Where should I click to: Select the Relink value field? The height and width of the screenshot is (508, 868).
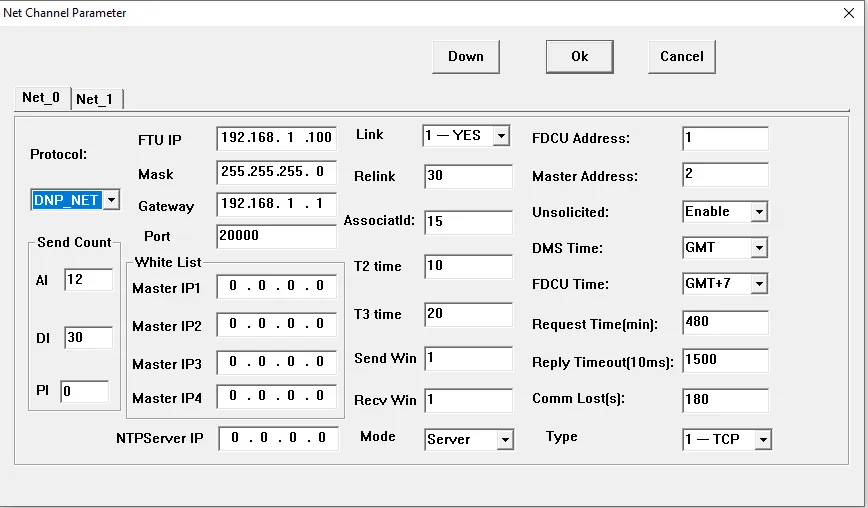(x=468, y=176)
